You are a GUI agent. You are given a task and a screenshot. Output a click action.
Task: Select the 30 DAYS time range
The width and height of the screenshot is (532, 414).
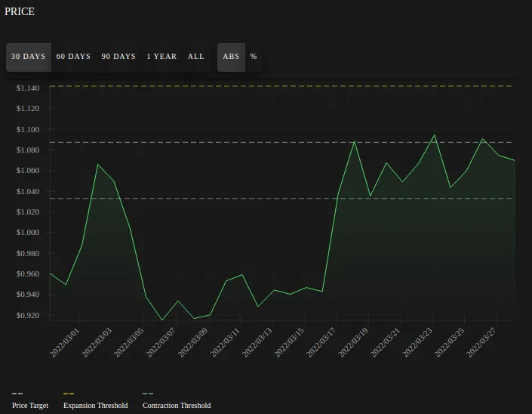point(29,57)
